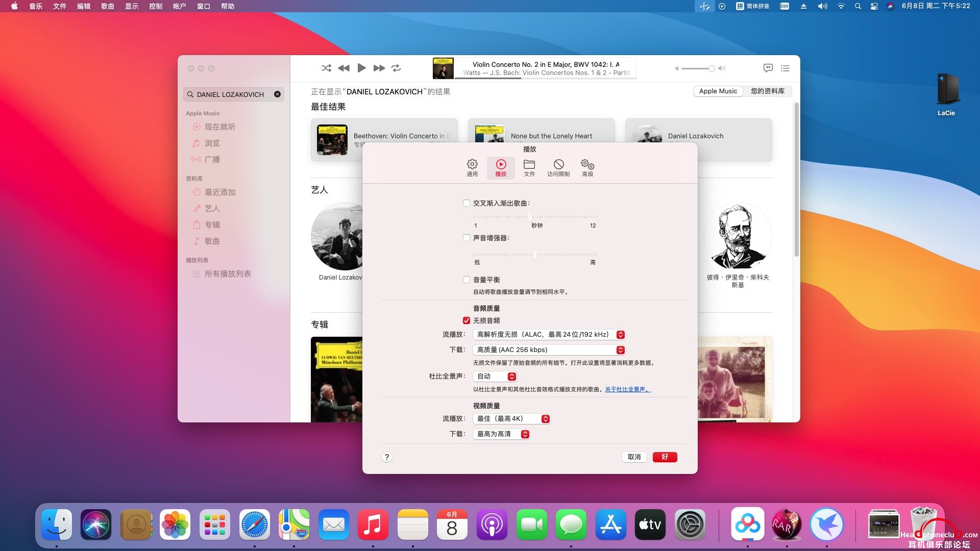This screenshot has width=980, height=551.
Task: Open the Daniel Lozakovich top result card
Action: tap(698, 140)
